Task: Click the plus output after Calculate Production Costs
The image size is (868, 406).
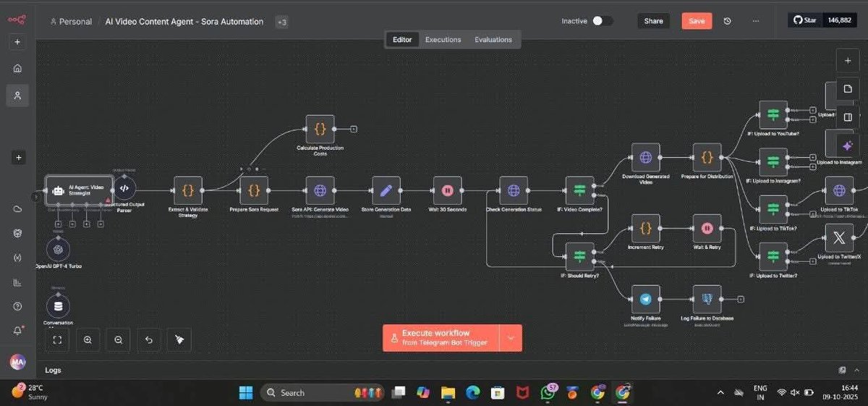Action: click(x=353, y=129)
